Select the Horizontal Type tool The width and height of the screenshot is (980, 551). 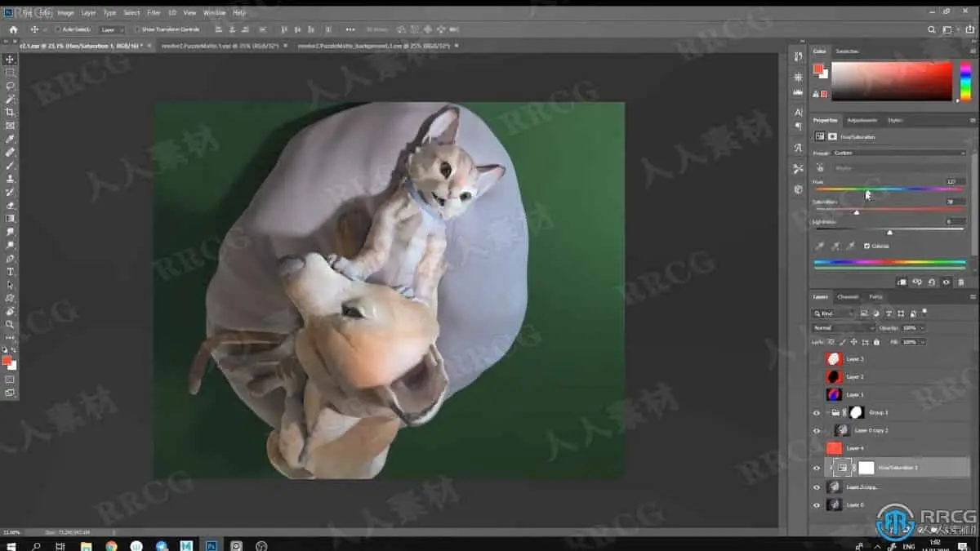10,272
